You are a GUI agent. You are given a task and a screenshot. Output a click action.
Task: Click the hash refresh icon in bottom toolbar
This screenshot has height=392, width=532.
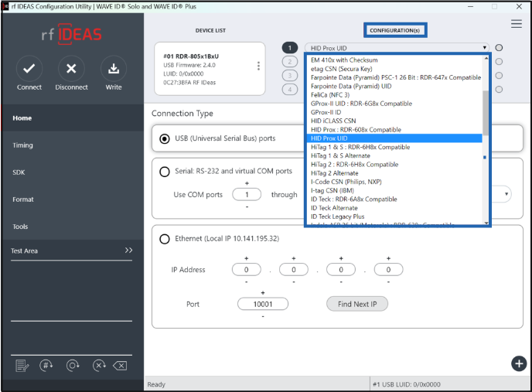46,366
